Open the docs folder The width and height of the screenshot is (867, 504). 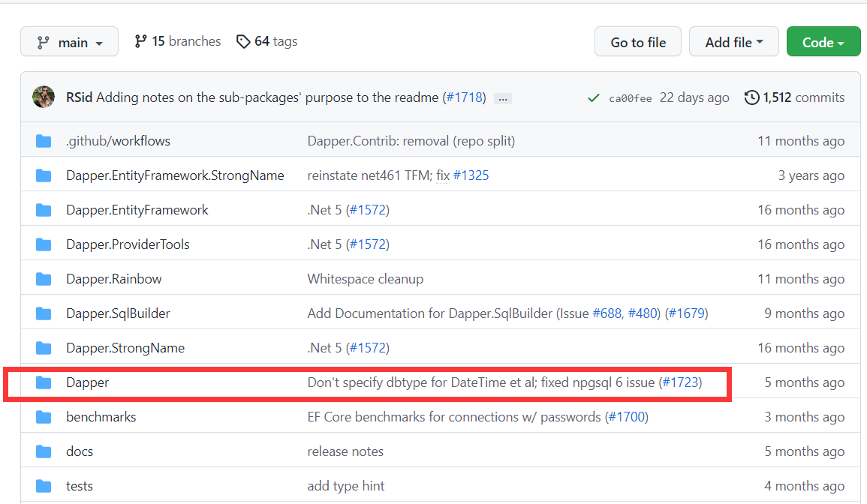[x=80, y=451]
